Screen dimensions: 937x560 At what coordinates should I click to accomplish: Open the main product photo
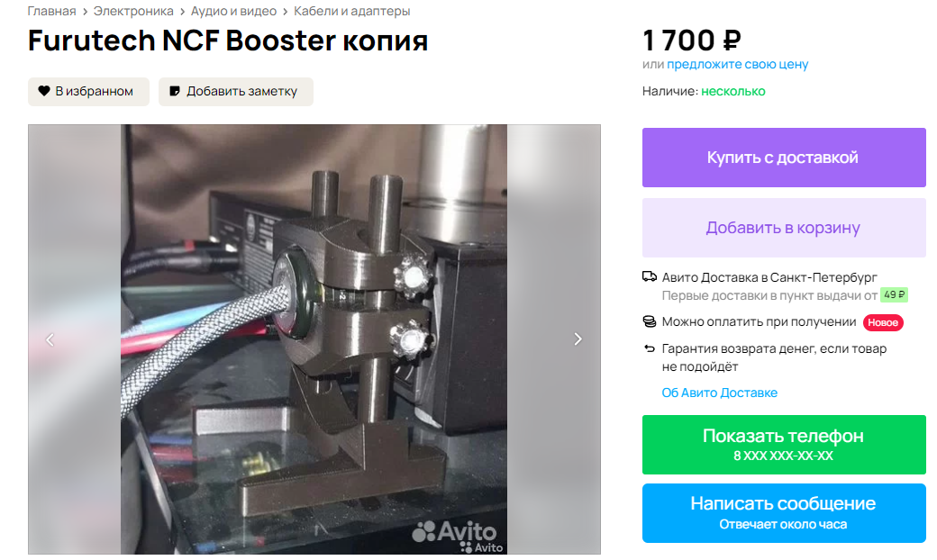(314, 339)
